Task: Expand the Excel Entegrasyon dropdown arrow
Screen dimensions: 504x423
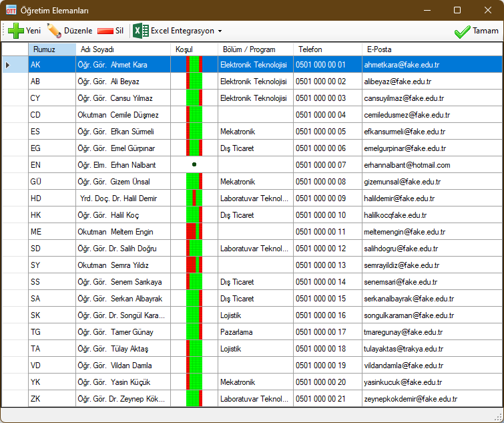Action: point(220,31)
